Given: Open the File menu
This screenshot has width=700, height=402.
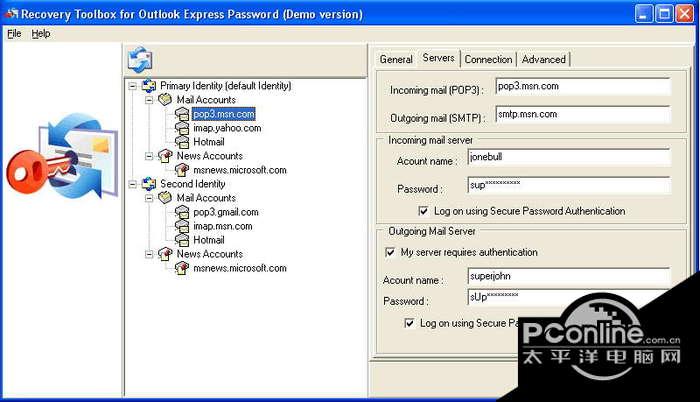Looking at the screenshot, I should [x=14, y=34].
